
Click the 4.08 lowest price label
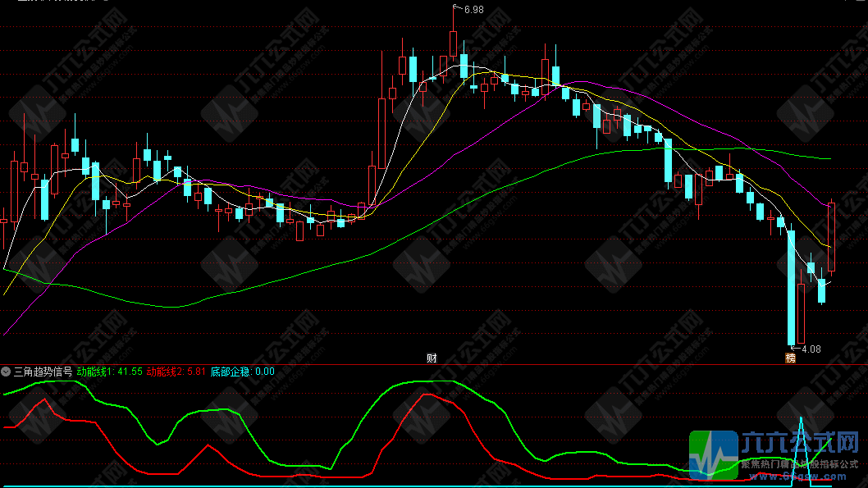tap(811, 349)
